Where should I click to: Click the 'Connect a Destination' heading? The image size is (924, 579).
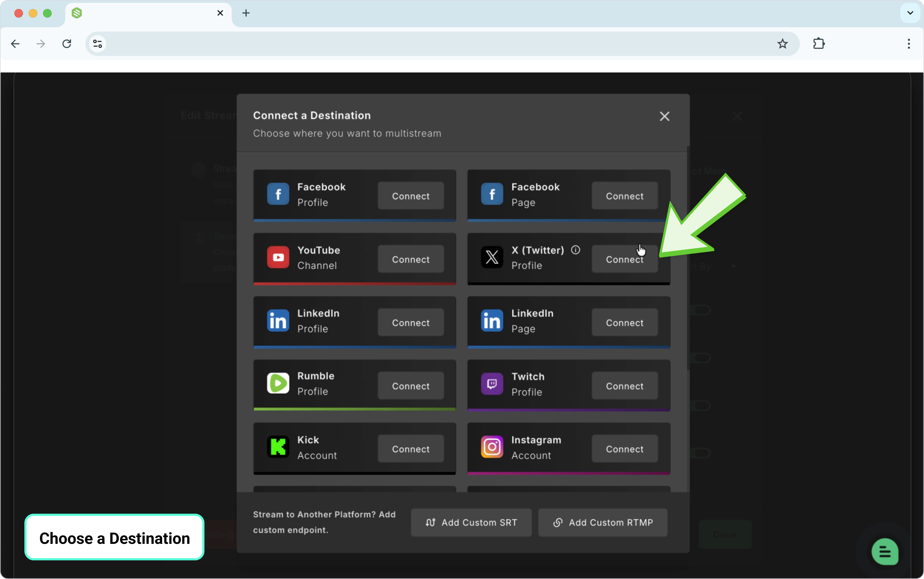(312, 115)
